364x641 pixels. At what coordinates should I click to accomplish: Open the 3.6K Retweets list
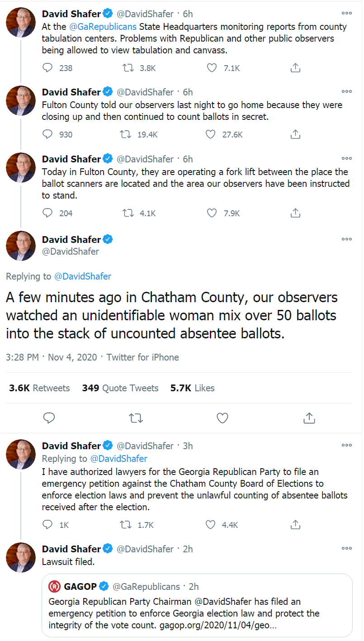[x=39, y=388]
